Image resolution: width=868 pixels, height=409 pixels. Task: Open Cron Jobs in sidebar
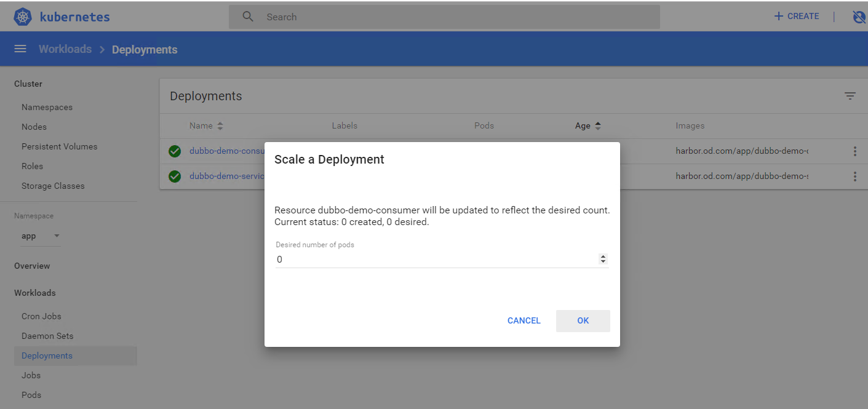pyautogui.click(x=41, y=316)
